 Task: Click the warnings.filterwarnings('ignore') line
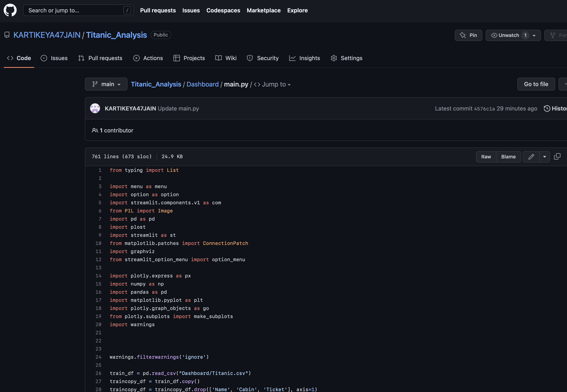[159, 357]
